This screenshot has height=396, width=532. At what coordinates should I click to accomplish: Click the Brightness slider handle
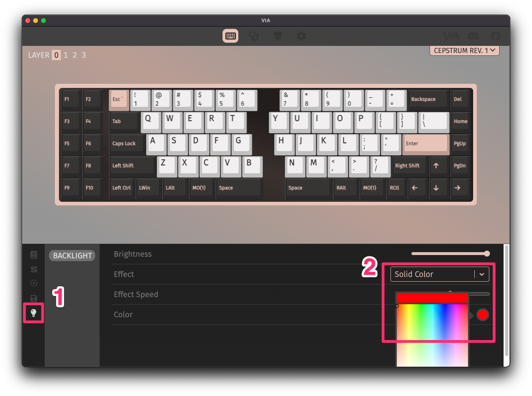(x=487, y=254)
